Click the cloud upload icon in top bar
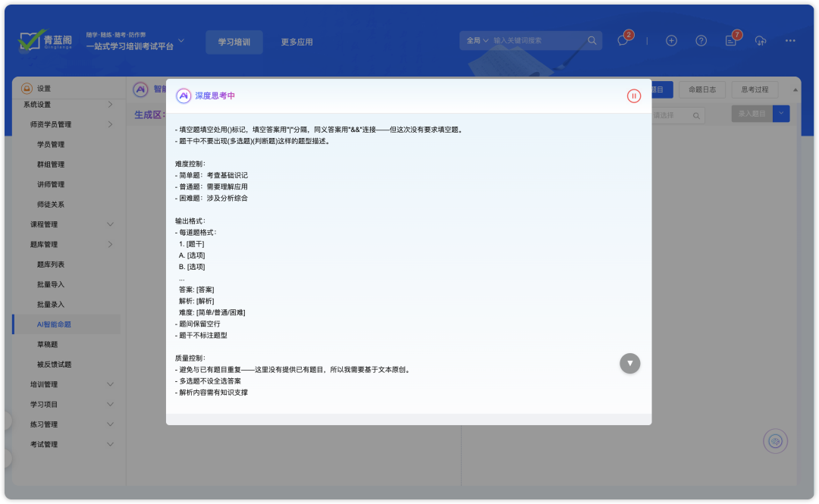Viewport: 819px width, 504px height. coord(761,40)
